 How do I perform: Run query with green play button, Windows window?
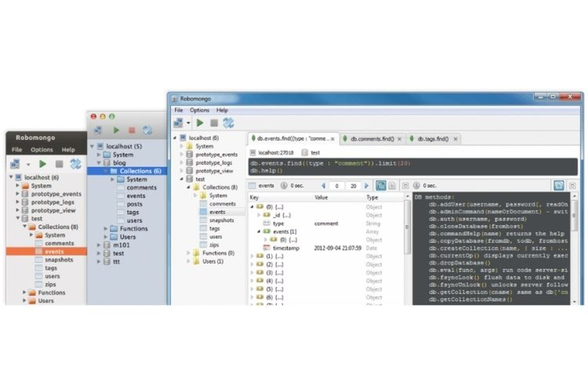(x=200, y=123)
